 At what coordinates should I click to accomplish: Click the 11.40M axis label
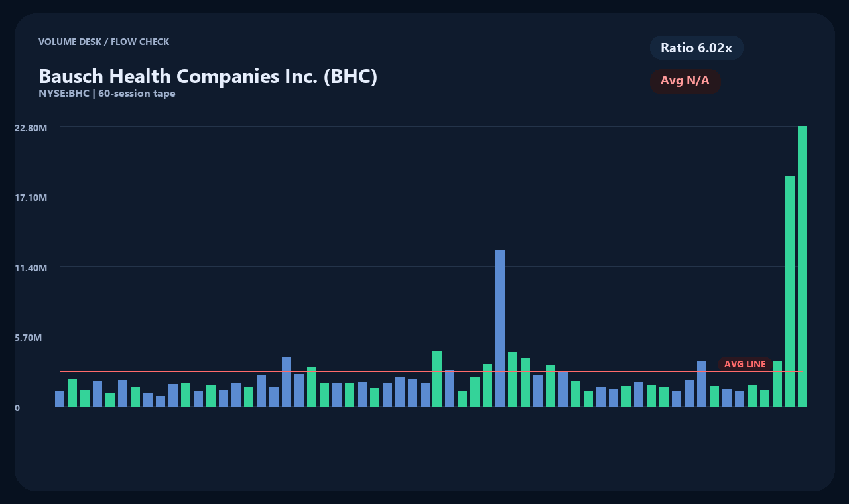coord(31,267)
